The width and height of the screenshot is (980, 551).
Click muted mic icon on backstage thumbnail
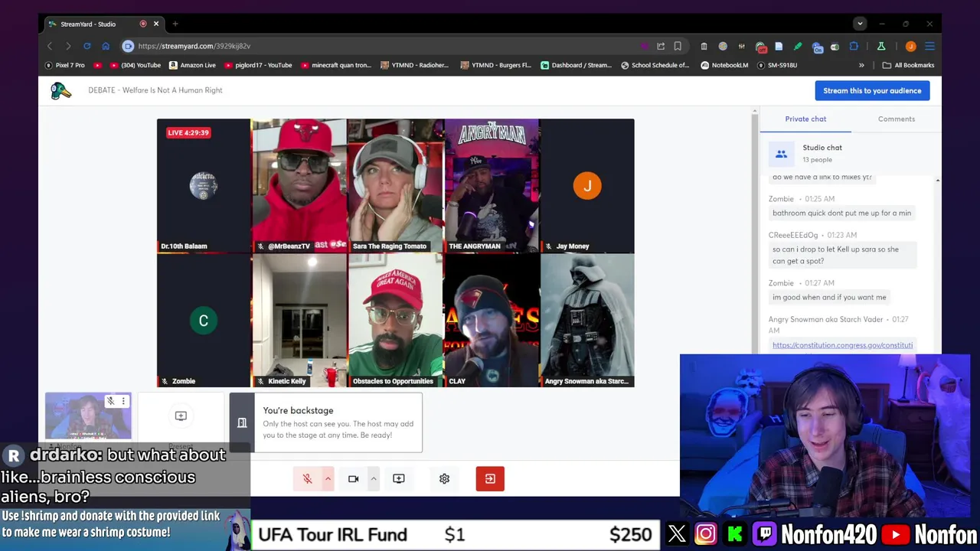(x=111, y=401)
